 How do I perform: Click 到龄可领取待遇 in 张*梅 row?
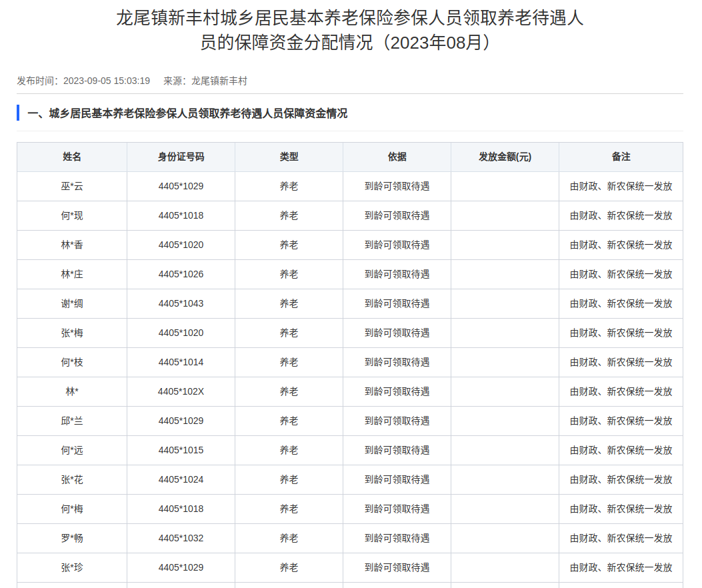[x=397, y=333]
